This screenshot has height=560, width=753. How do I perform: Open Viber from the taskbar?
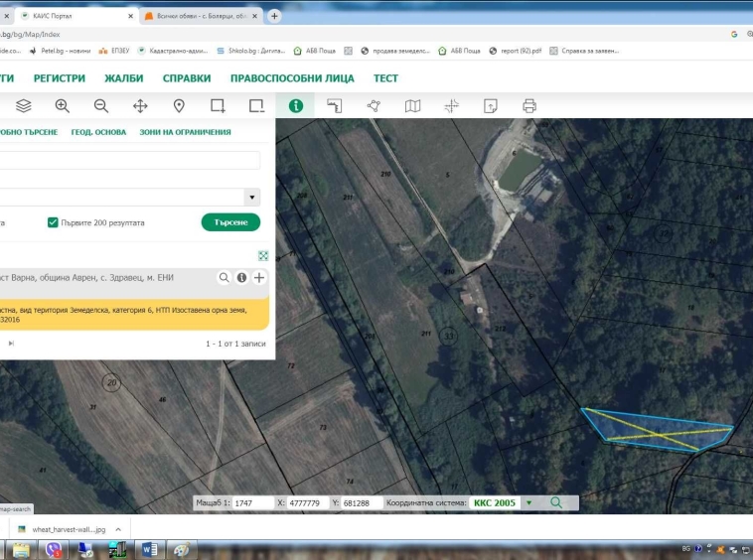tap(54, 549)
